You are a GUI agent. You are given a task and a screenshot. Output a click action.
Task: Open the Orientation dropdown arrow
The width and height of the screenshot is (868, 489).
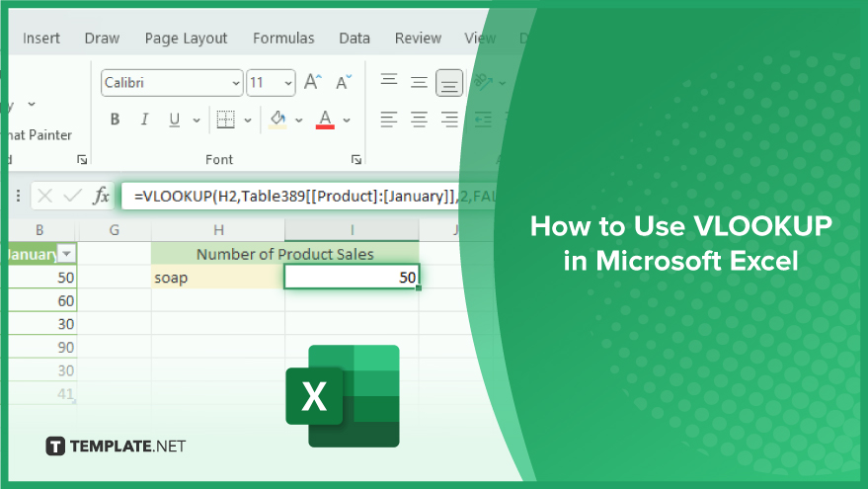pos(502,83)
